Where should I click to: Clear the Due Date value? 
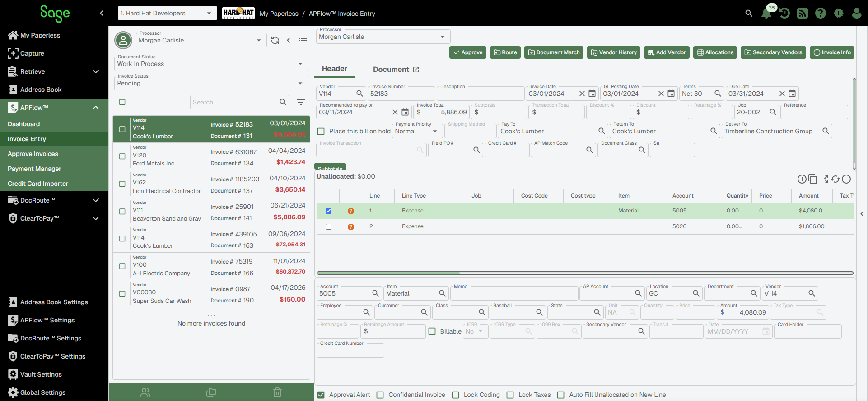pos(782,94)
